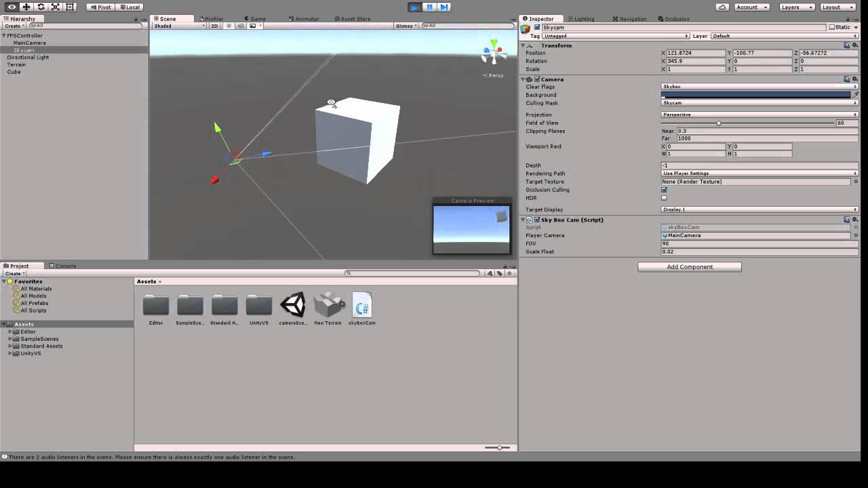Screen dimensions: 868x488
Task: Open the Clear Flags dropdown
Action: (x=757, y=87)
